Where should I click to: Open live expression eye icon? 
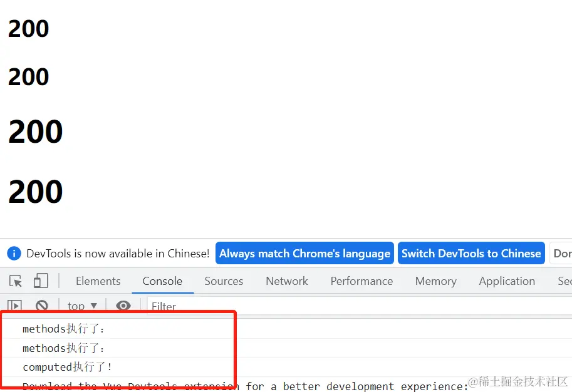point(123,306)
